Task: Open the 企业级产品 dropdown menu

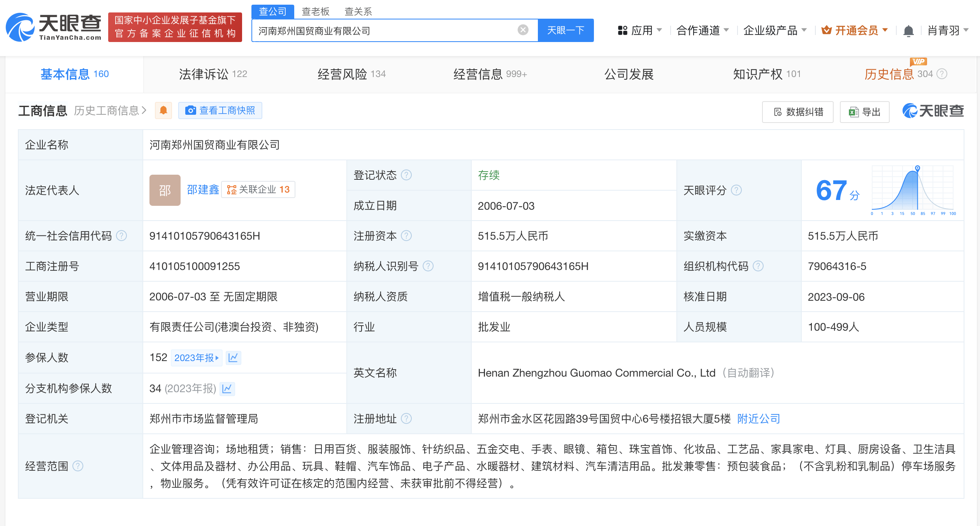Action: click(x=775, y=30)
